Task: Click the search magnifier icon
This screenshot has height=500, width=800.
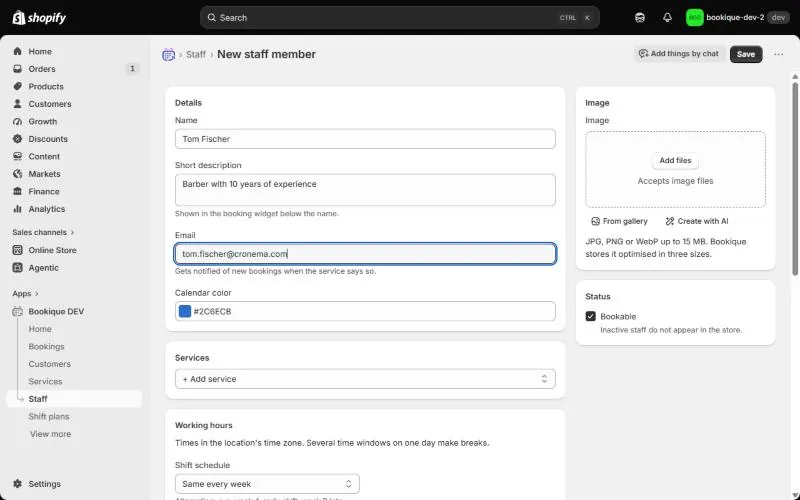Action: tap(211, 17)
